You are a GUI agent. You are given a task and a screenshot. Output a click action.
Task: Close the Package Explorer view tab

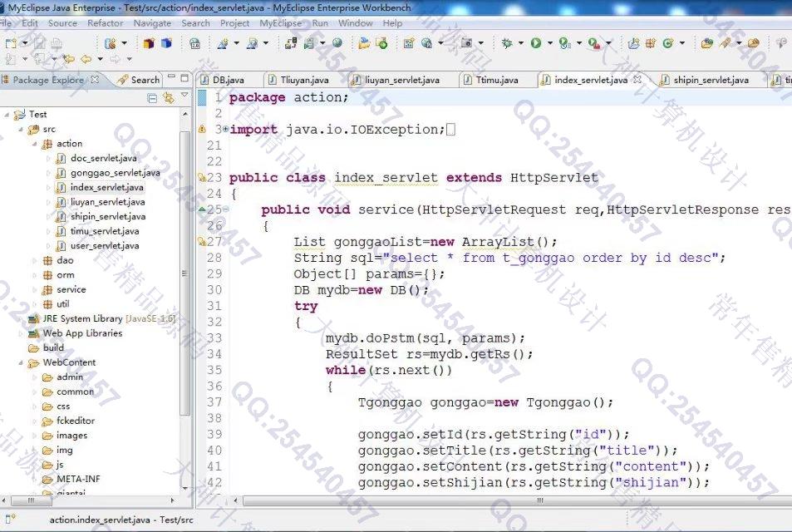click(95, 79)
